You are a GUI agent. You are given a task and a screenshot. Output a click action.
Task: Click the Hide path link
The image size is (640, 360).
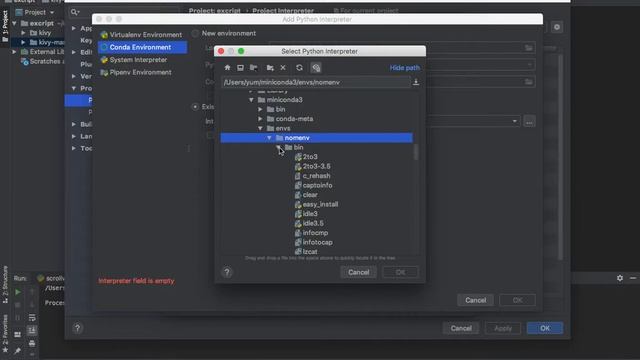coord(404,68)
